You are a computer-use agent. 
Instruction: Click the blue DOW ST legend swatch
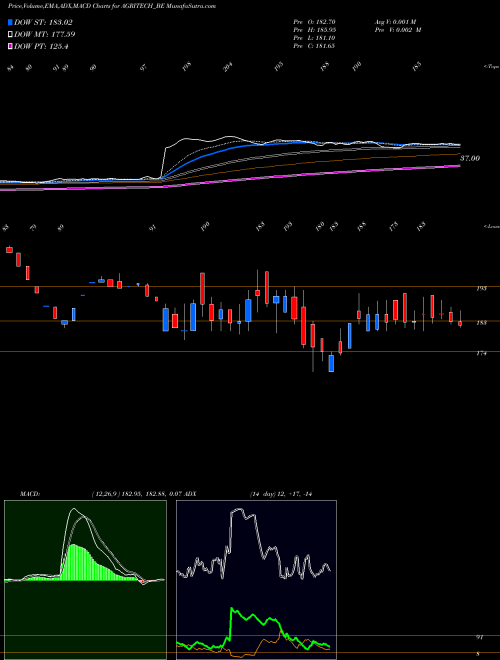[10, 22]
